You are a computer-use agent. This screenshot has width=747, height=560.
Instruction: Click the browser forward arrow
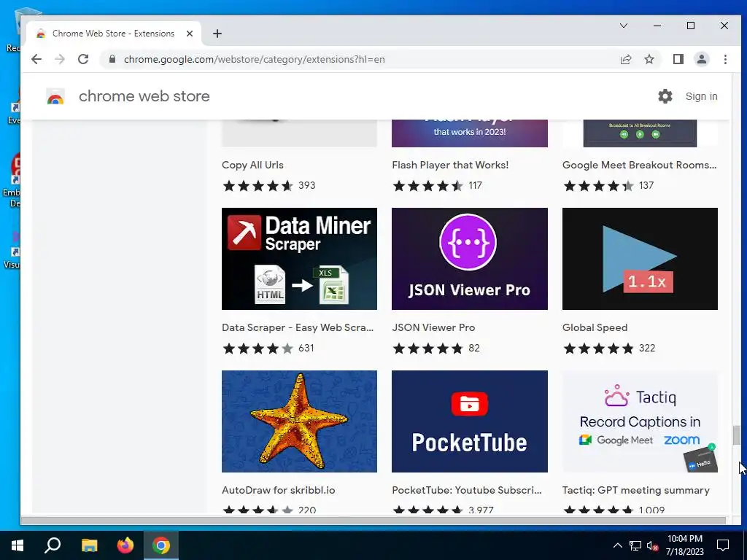60,59
